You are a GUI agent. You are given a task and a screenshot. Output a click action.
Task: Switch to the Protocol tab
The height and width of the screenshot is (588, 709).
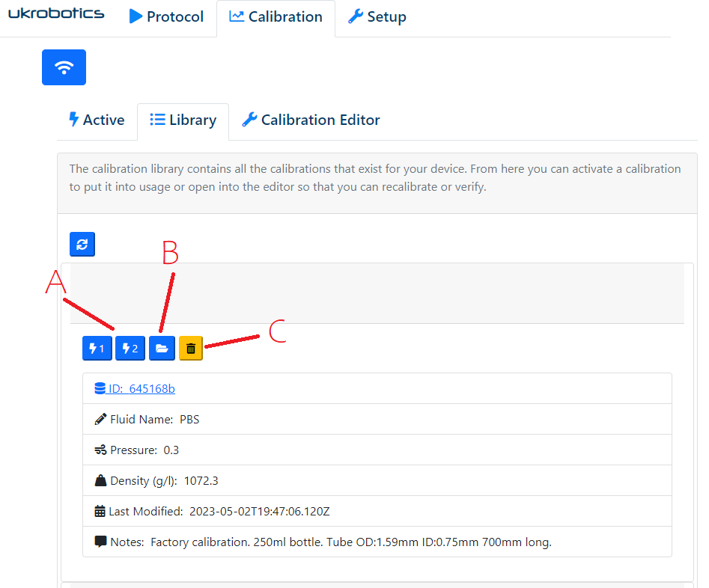point(166,17)
